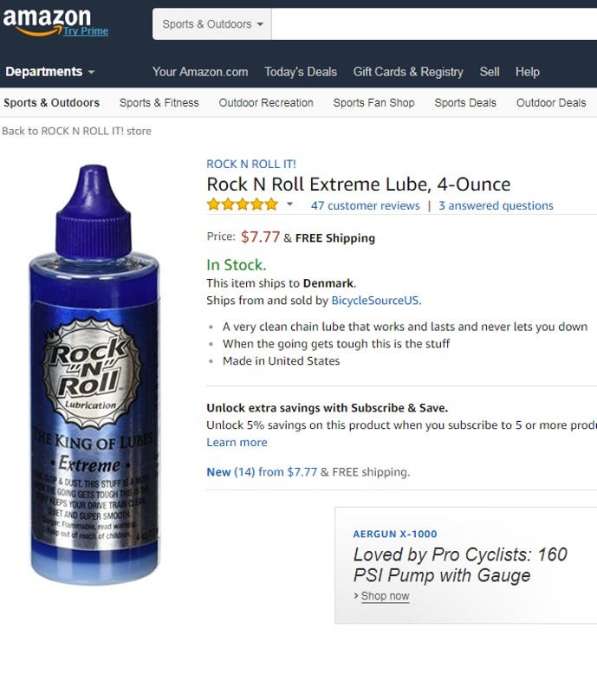
Task: Open Today's Deals
Action: 301,72
